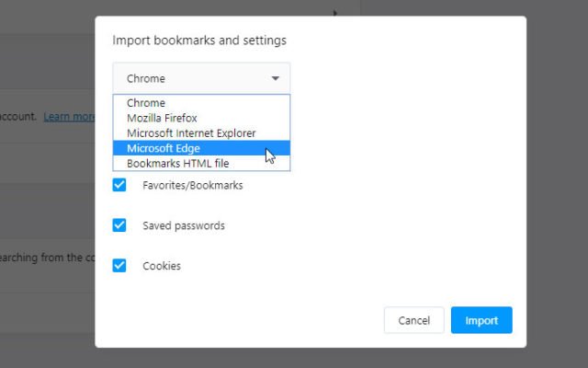The height and width of the screenshot is (368, 588).
Task: Click the Saved passwords label text
Action: (184, 225)
